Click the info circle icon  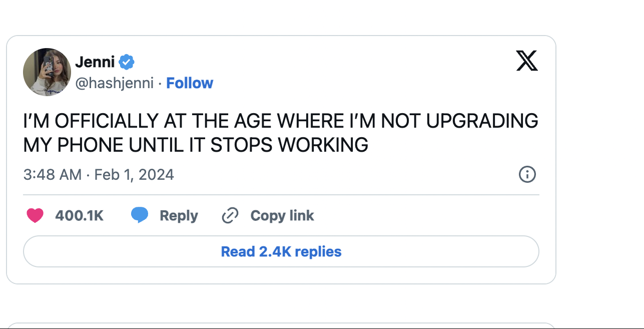click(x=527, y=174)
